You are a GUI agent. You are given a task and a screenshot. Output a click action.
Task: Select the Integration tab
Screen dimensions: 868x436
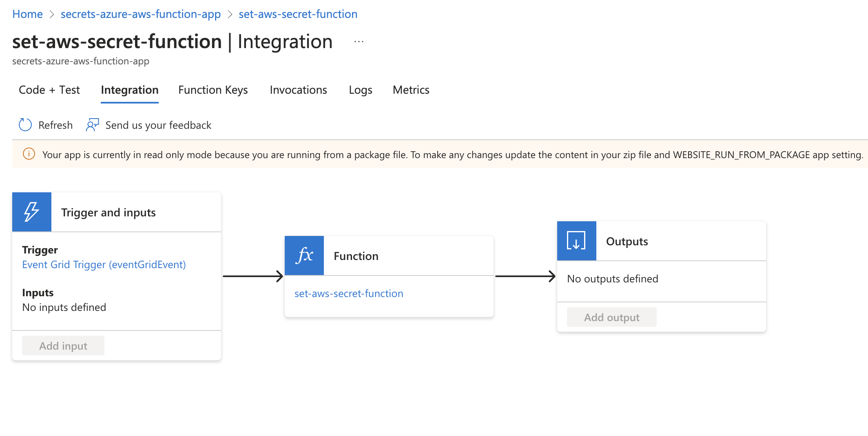coord(130,90)
